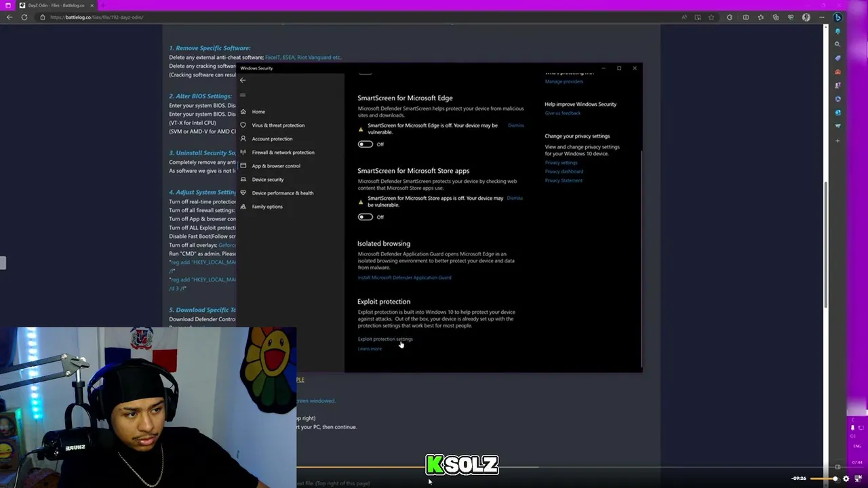Open the Bing Copilot sidebar button
868x488 pixels.
(838, 18)
